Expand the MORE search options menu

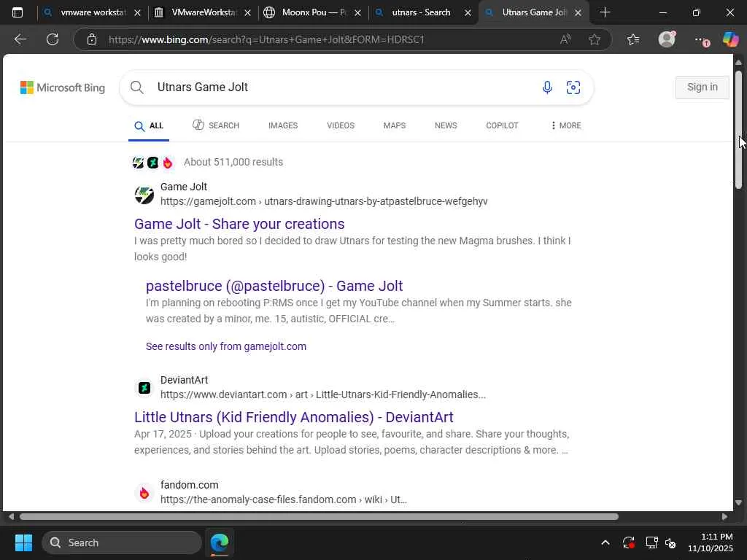pos(565,125)
